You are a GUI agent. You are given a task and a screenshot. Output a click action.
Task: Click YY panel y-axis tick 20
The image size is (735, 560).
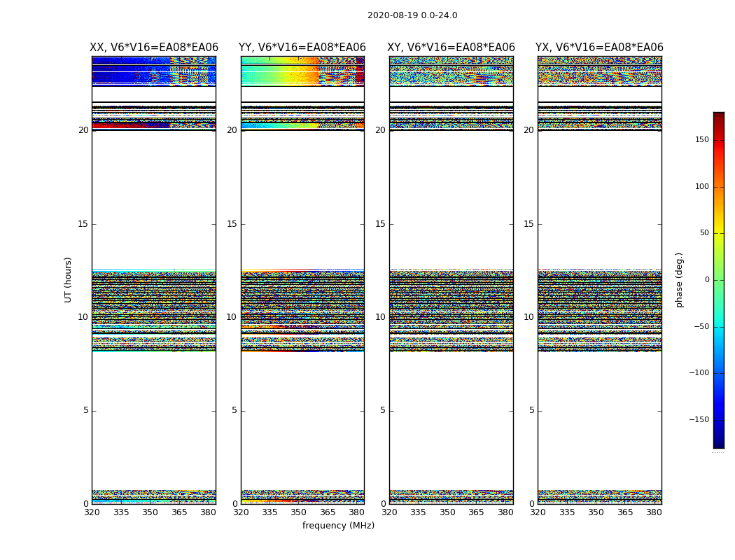232,130
